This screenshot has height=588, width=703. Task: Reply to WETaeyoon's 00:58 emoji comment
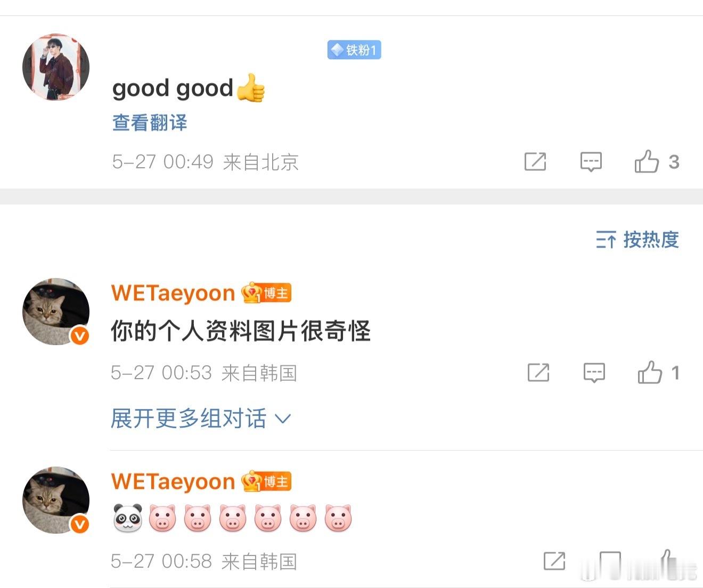click(x=610, y=562)
